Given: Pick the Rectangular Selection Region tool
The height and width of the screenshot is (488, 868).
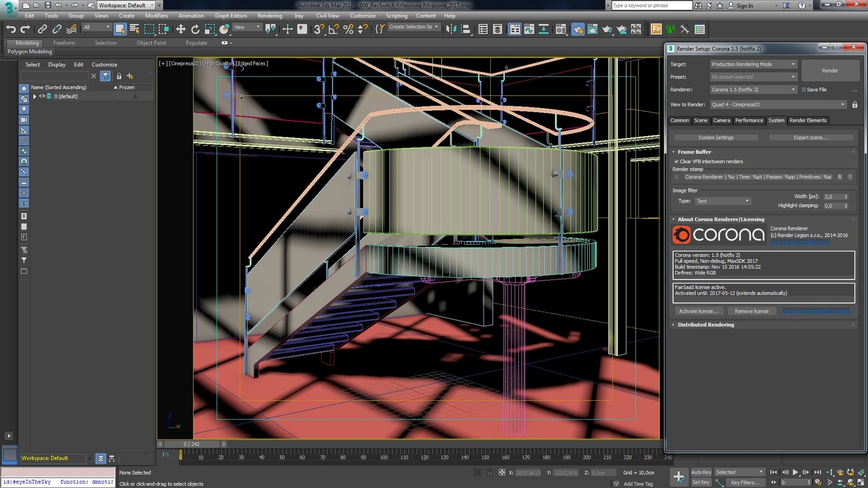Looking at the screenshot, I should click(x=150, y=29).
